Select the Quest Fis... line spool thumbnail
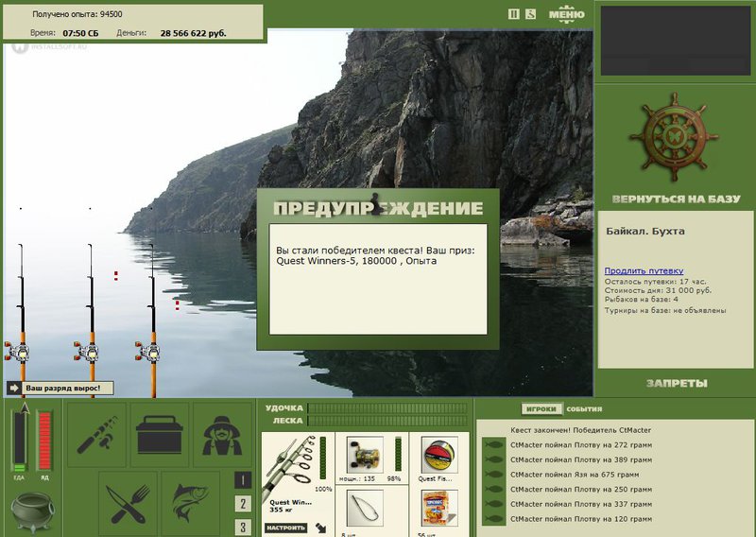 coord(439,455)
